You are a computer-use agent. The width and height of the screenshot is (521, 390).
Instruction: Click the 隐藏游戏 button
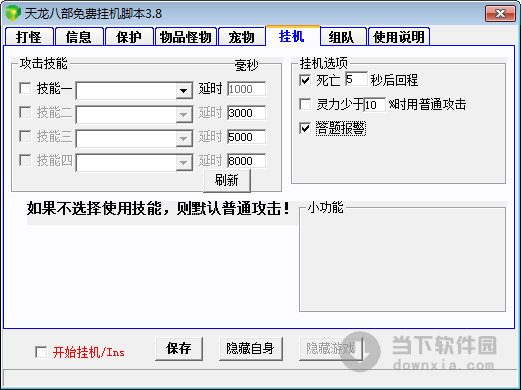tap(331, 349)
